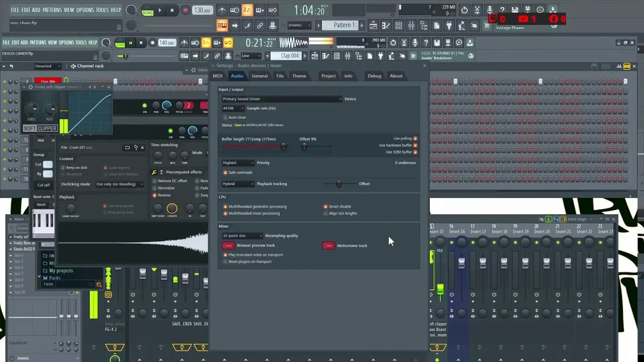Viewport: 644px width, 362px height.
Task: Click shopping cart icon right of Clap 004
Action: (413, 56)
